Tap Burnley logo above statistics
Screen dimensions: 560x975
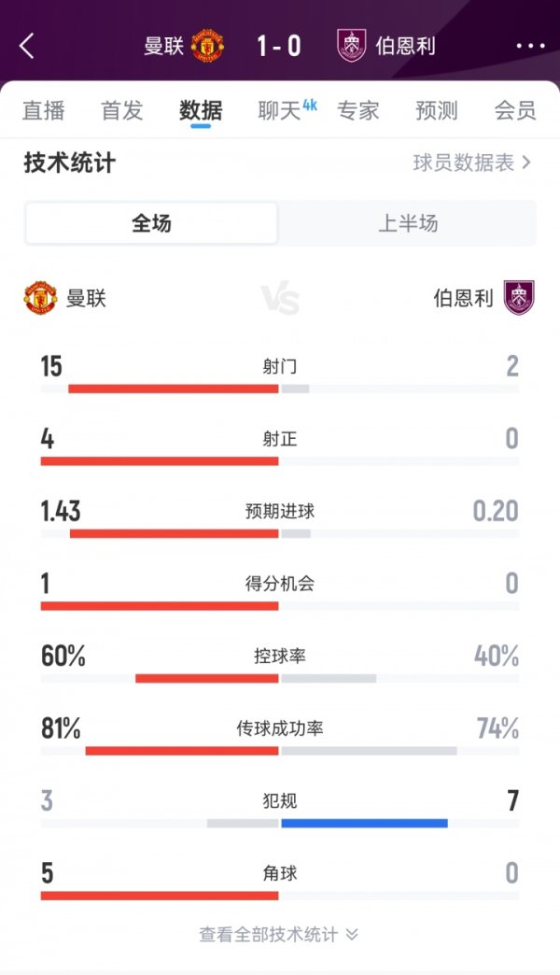519,298
